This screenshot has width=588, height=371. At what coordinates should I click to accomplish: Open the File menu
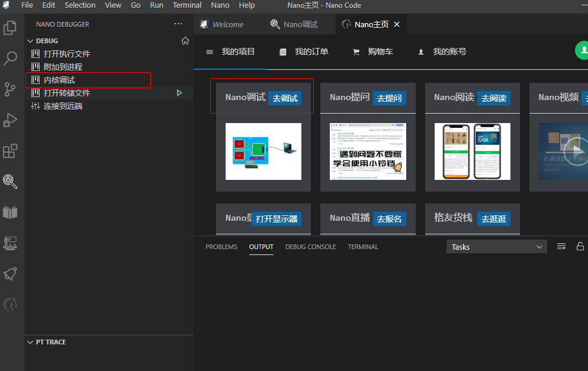27,5
